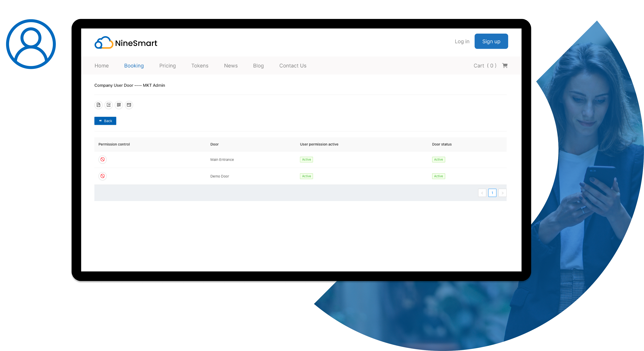Open the Tokens menu item
The height and width of the screenshot is (351, 644).
pos(200,66)
